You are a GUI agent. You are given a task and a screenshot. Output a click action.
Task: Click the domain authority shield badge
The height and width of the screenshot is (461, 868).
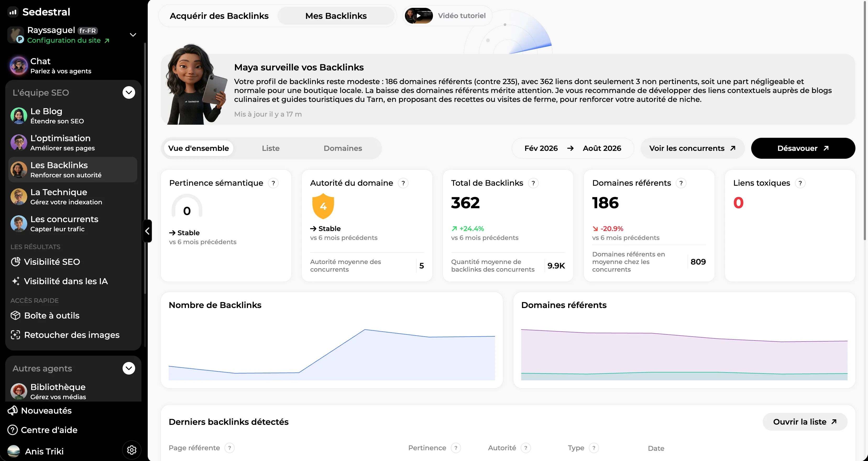tap(323, 206)
